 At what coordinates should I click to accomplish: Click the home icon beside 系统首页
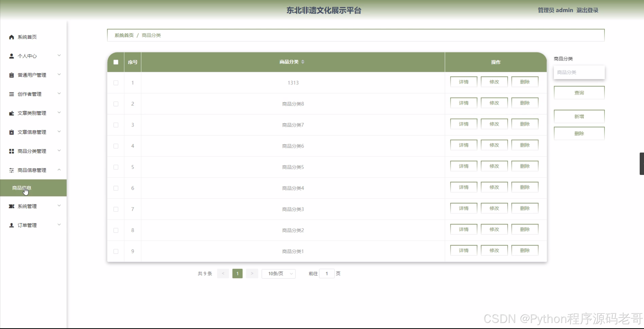[x=11, y=37]
